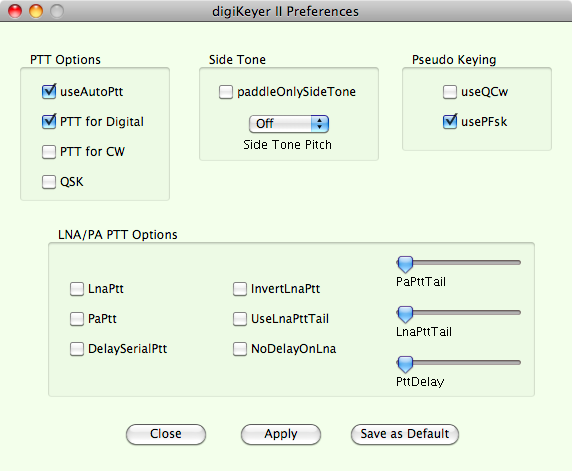Apply the preference changes

click(x=281, y=434)
